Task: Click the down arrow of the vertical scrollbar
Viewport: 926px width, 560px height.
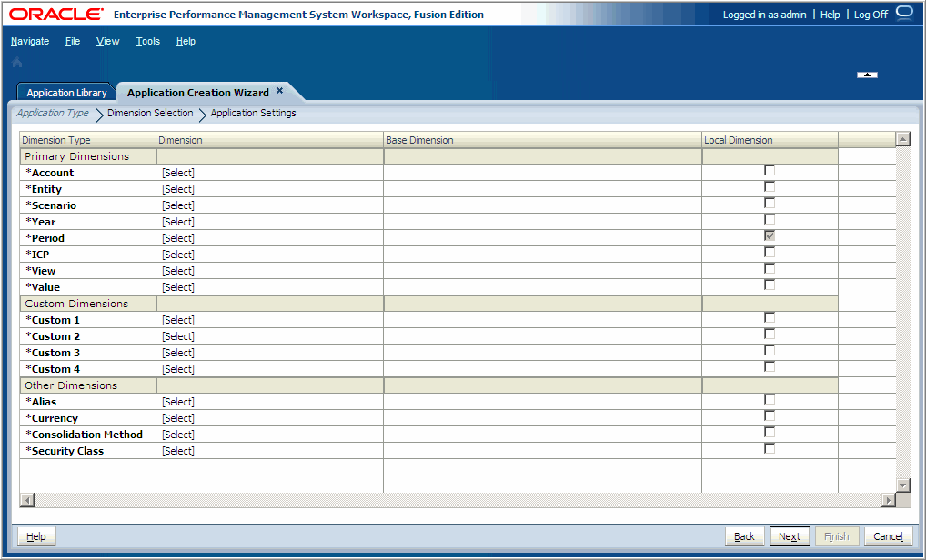Action: pyautogui.click(x=901, y=485)
